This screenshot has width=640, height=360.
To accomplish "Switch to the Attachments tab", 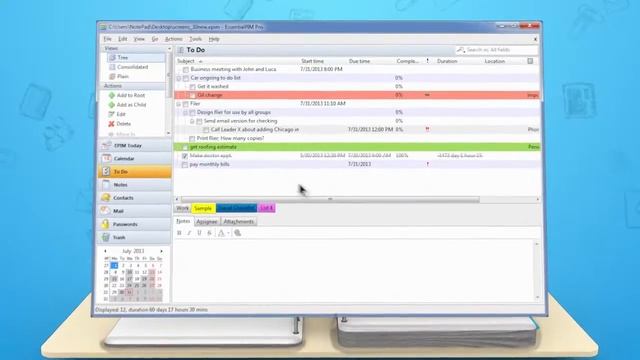I will (239, 222).
